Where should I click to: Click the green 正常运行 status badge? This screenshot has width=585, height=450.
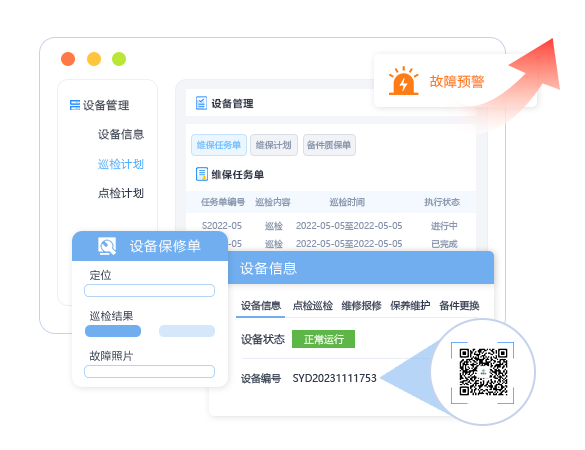pyautogui.click(x=323, y=339)
